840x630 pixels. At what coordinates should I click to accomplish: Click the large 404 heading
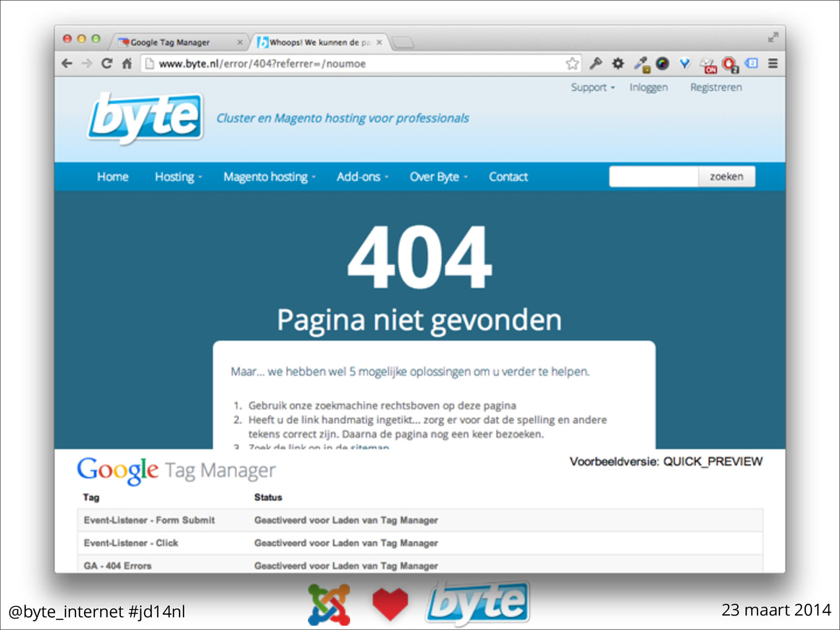point(419,257)
